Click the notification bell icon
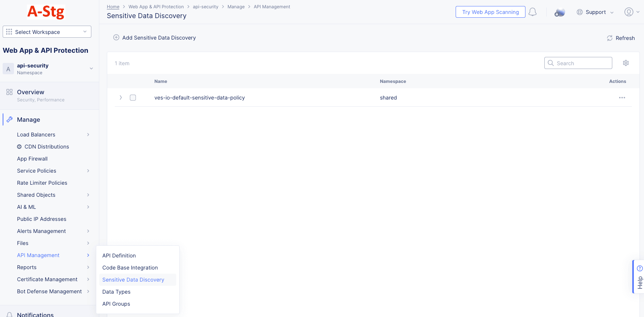The width and height of the screenshot is (644, 317). coord(533,12)
